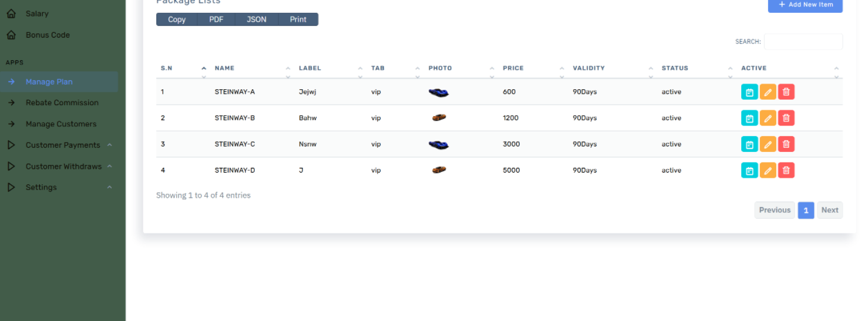The width and height of the screenshot is (868, 321).
Task: Open Rebate Commission in the sidebar
Action: [62, 103]
